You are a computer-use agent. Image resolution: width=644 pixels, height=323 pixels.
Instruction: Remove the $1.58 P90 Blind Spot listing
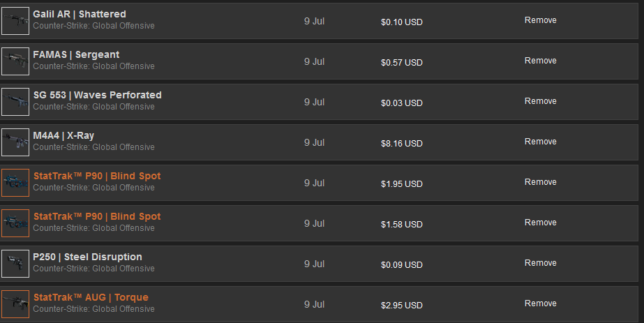pos(540,223)
